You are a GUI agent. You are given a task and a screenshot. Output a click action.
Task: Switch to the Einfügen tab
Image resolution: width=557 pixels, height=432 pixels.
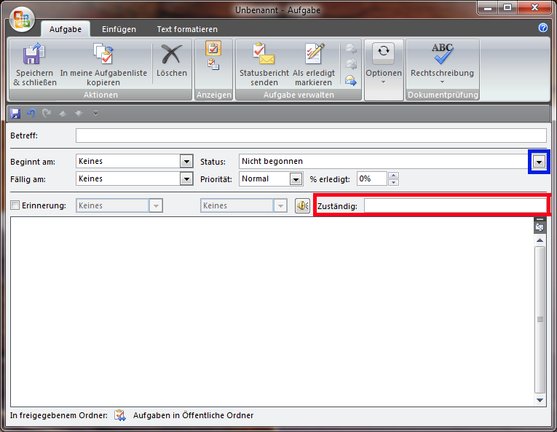click(119, 29)
